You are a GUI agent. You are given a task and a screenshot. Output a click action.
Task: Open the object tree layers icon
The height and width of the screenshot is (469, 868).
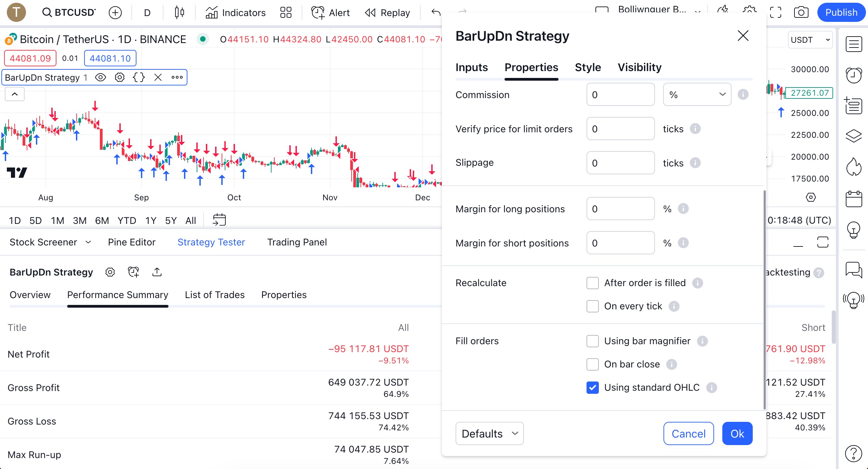coord(854,136)
